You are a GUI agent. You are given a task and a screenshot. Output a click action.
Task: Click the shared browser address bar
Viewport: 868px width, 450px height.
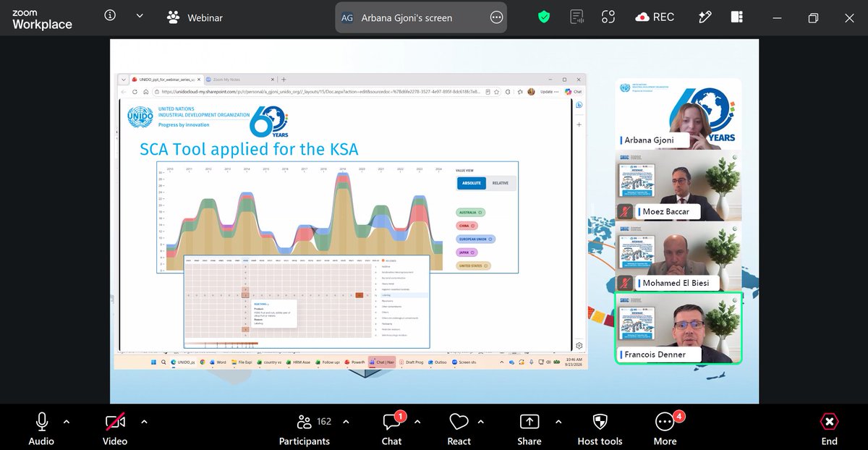tap(322, 92)
